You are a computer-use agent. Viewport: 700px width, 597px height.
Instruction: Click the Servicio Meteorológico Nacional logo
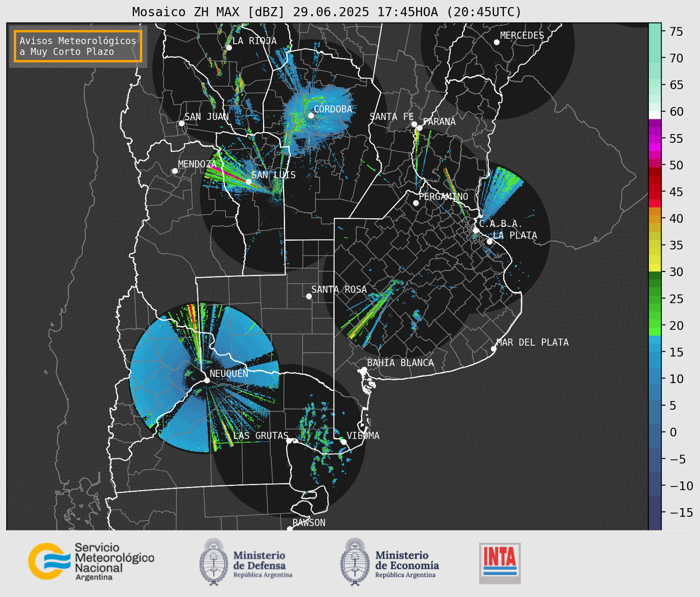coord(91,561)
